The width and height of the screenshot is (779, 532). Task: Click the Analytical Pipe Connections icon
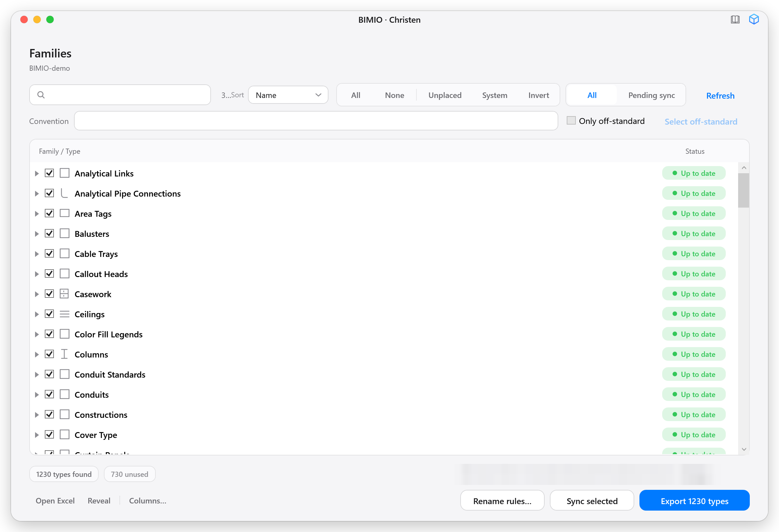tap(64, 193)
